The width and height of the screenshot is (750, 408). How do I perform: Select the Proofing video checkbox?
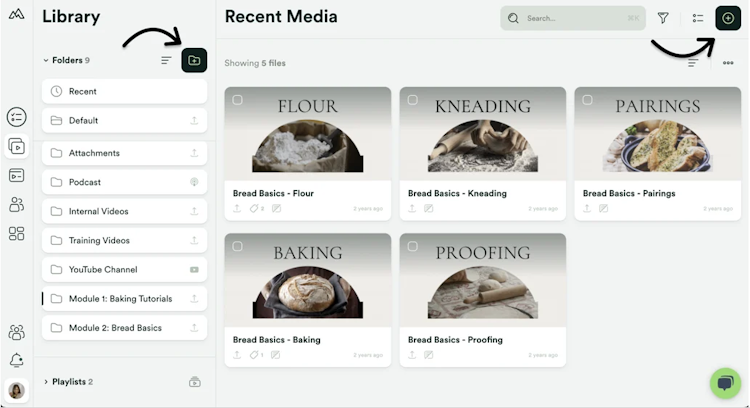(x=412, y=246)
